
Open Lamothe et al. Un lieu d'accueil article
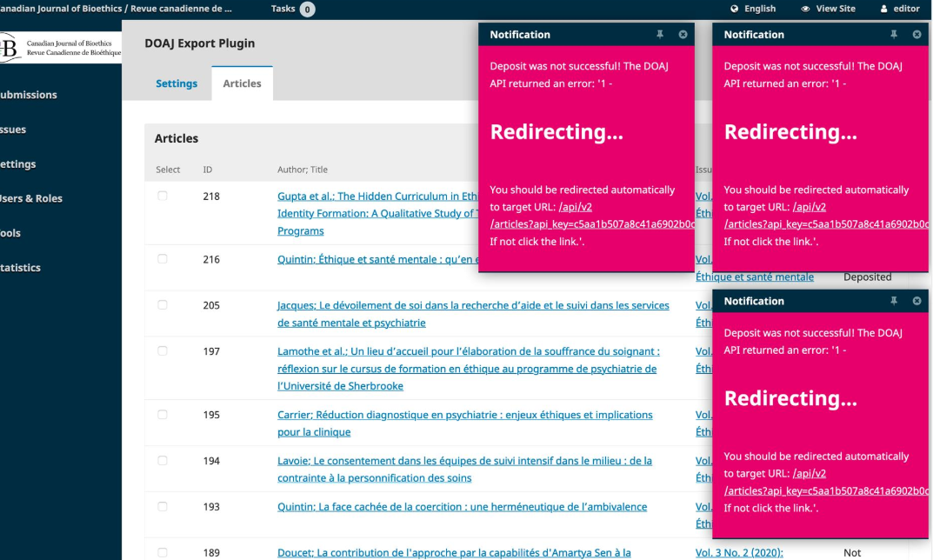pyautogui.click(x=469, y=369)
